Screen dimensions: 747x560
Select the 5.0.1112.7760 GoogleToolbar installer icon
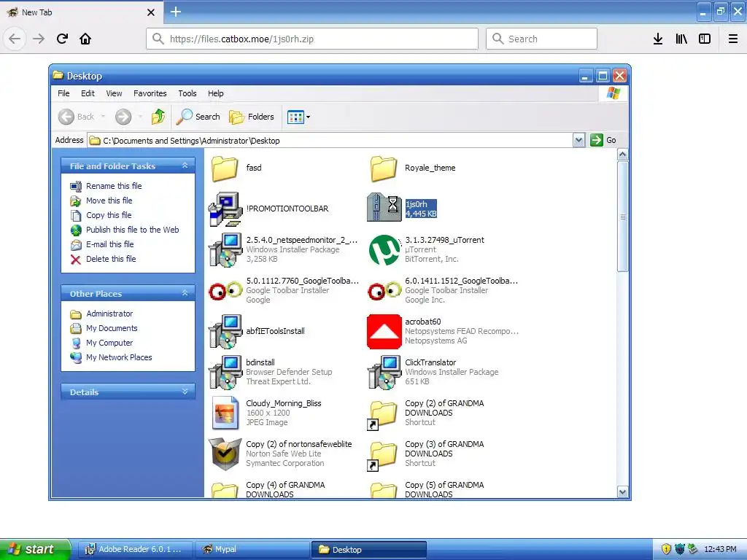(x=225, y=290)
